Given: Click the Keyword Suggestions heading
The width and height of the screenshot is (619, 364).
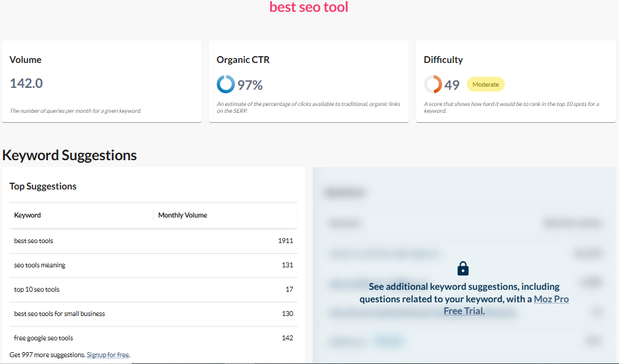Looking at the screenshot, I should (x=69, y=155).
